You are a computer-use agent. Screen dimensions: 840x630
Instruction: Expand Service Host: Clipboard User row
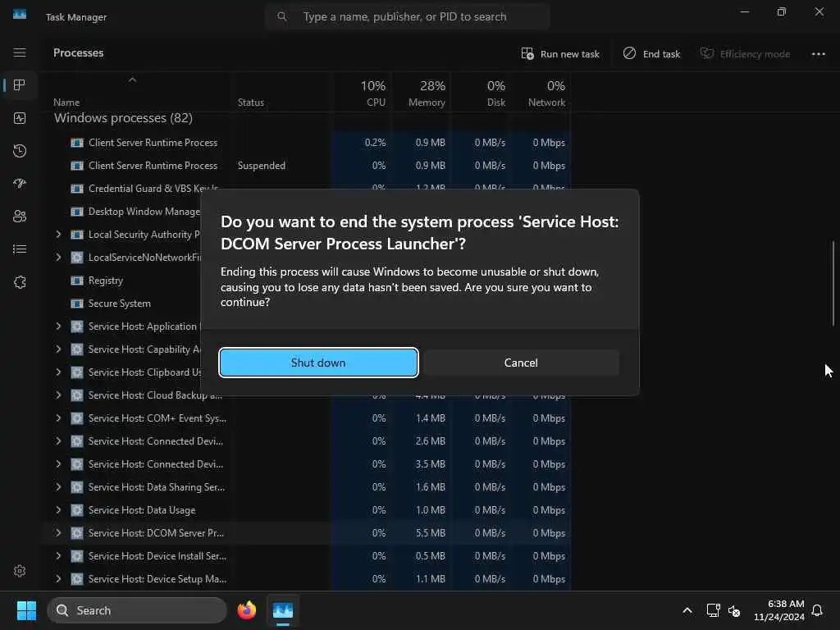coord(58,372)
